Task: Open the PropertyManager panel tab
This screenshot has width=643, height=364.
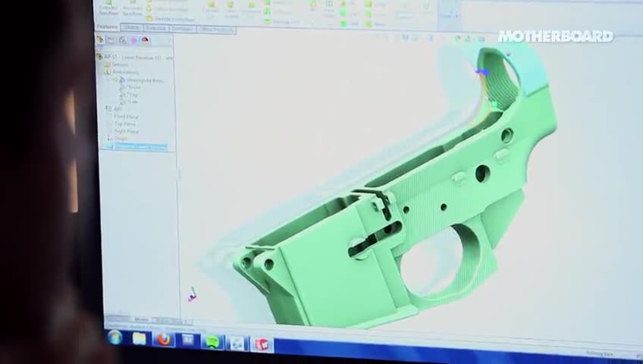Action: 111,39
